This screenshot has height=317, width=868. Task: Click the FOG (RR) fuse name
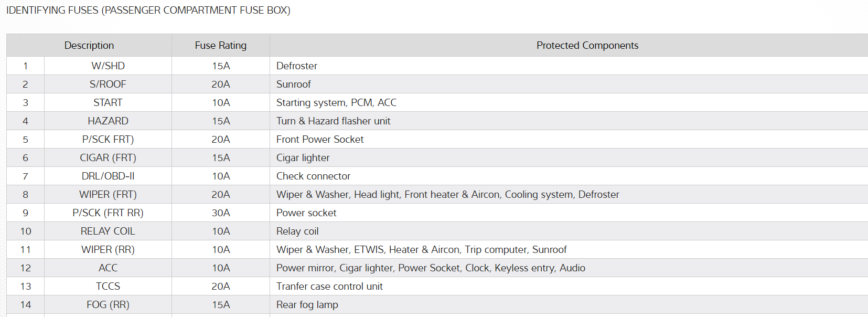tap(108, 305)
